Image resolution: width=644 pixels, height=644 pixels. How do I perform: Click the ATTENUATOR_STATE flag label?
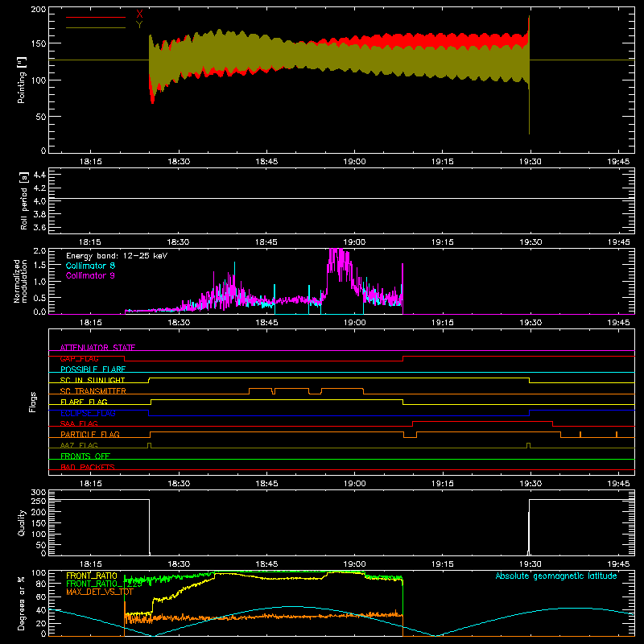point(97,348)
